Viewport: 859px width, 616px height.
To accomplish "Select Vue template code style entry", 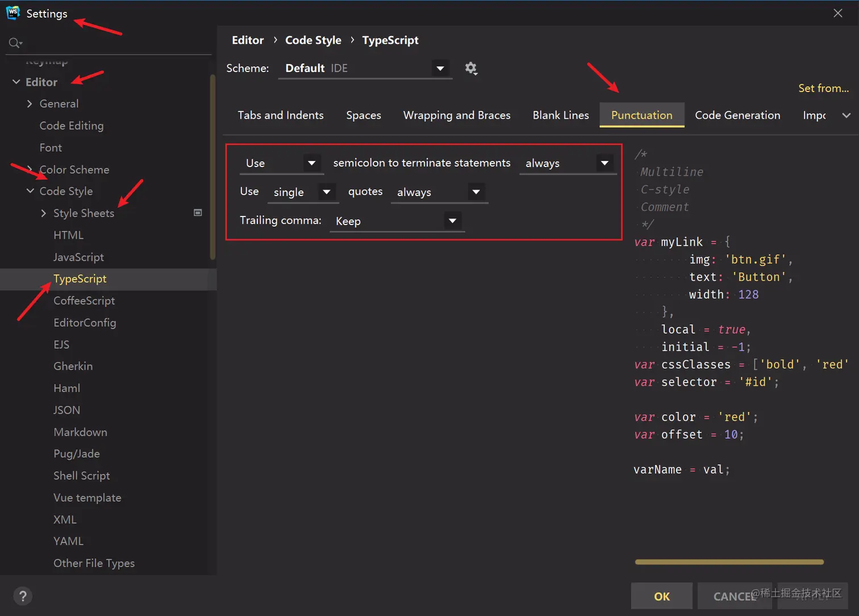I will [x=87, y=498].
